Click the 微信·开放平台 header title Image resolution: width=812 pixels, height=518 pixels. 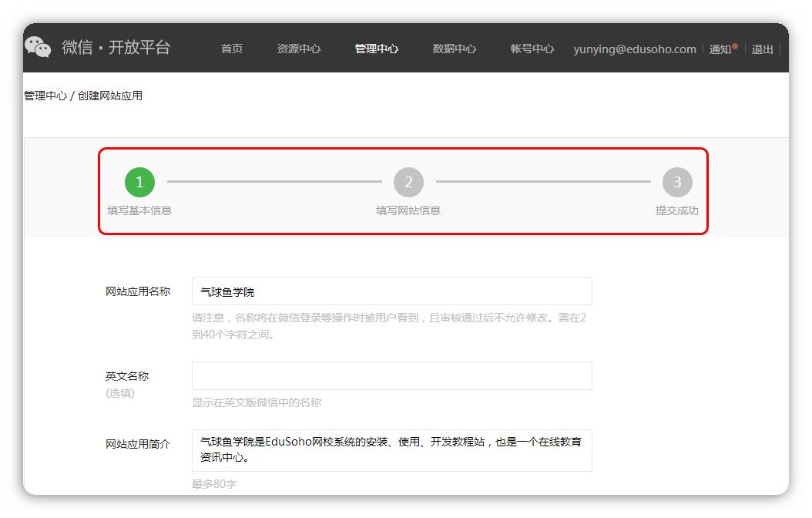(x=116, y=48)
